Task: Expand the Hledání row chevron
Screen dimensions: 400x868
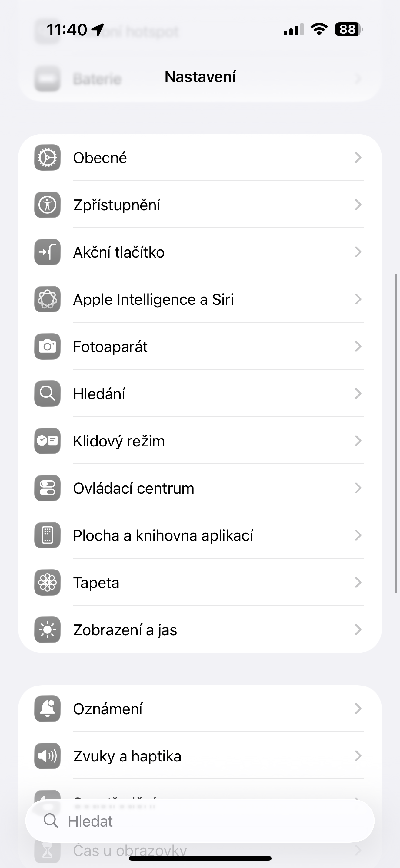Action: 358,393
